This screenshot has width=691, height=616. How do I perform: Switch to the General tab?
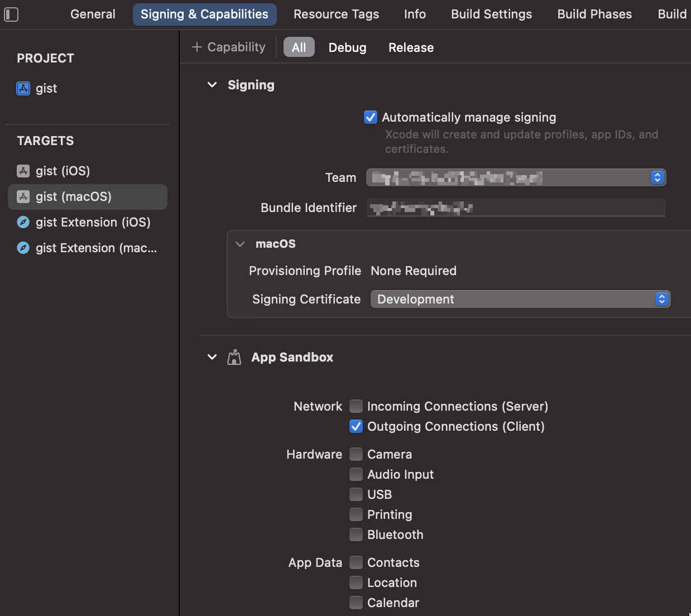tap(93, 15)
